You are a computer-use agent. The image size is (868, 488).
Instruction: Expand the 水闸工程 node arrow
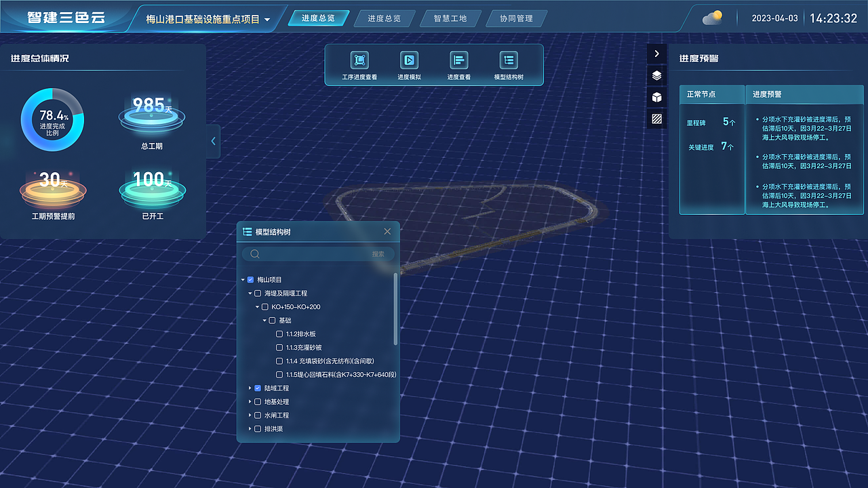(250, 415)
